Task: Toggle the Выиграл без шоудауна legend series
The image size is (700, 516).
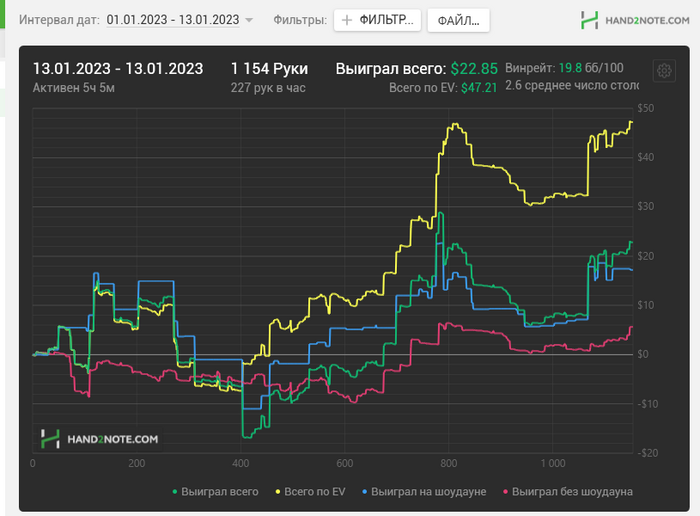Action: [567, 491]
